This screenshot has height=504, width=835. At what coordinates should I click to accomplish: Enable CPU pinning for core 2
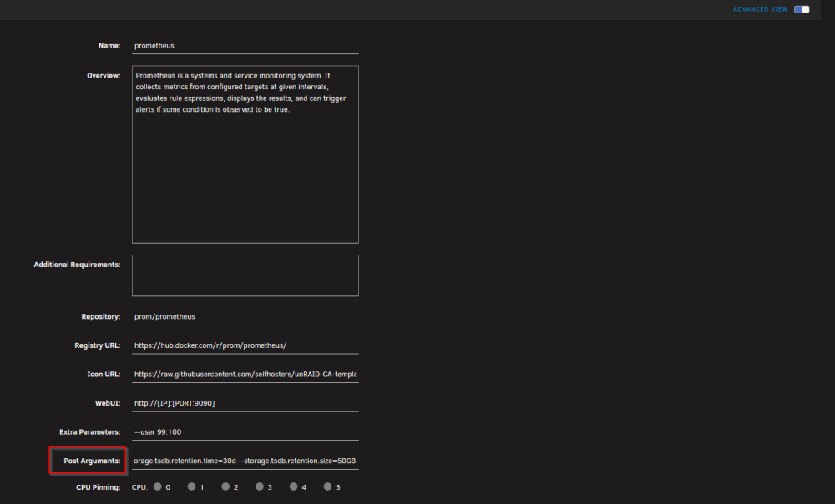[x=225, y=486]
